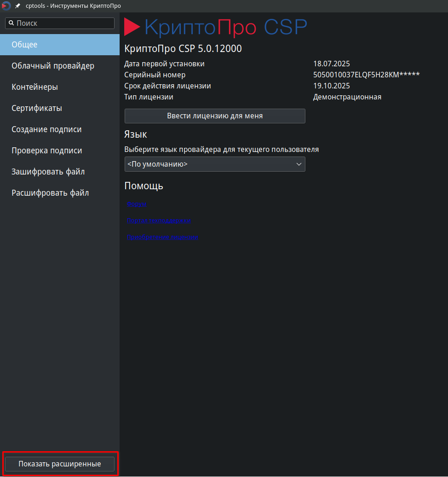Image resolution: width=448 pixels, height=477 pixels.
Task: Open the Портал техподдержки link
Action: 159,221
